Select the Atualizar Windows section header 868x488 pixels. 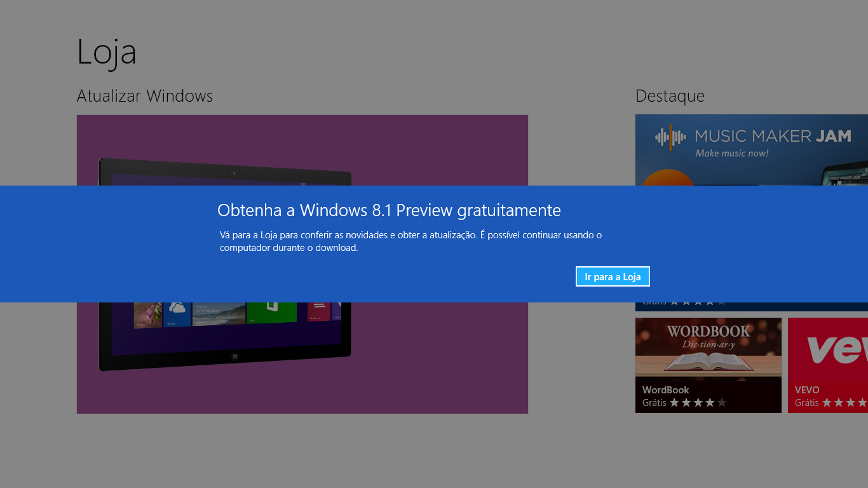click(x=144, y=96)
